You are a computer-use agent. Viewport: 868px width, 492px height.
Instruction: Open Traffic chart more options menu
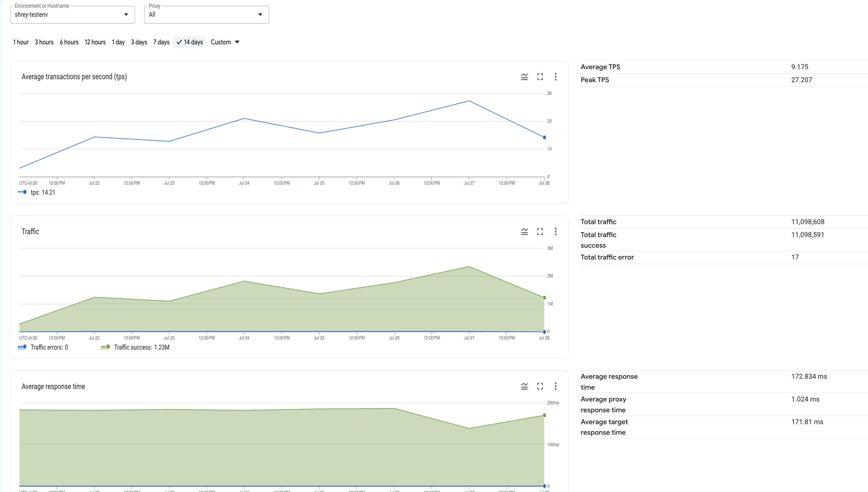click(556, 231)
